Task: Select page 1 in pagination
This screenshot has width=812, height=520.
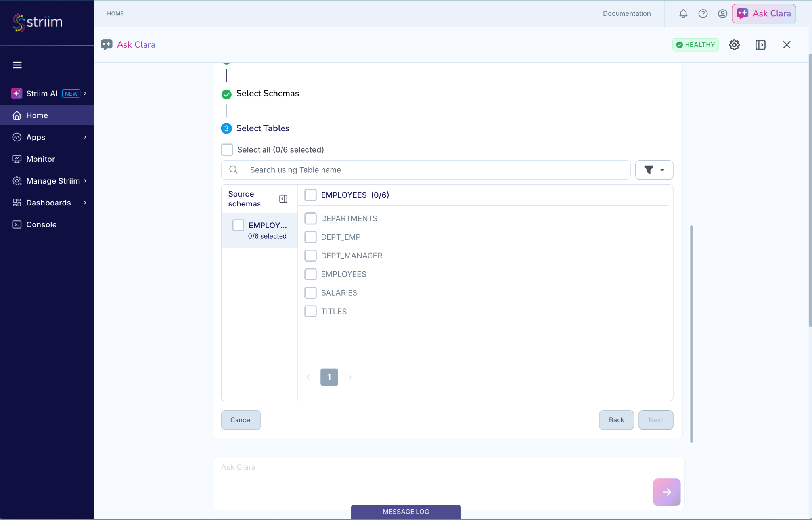Action: 329,377
